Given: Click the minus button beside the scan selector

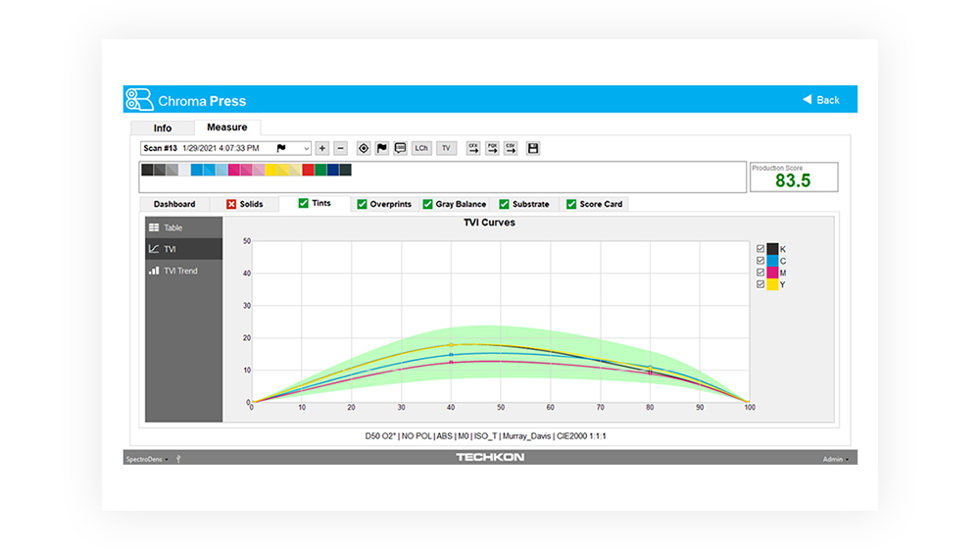Looking at the screenshot, I should [340, 148].
